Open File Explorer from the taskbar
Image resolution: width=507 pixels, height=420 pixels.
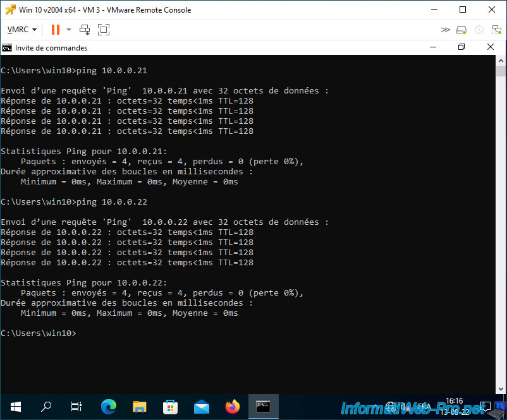click(139, 407)
